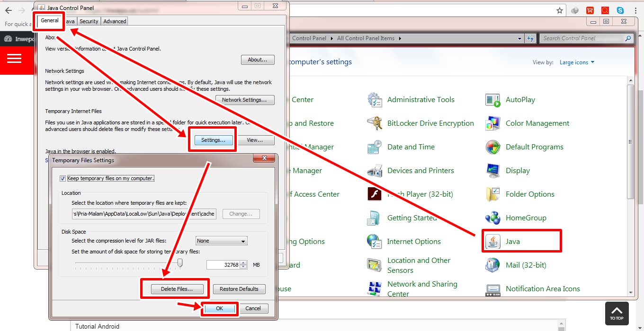Switch to the Advanced tab
644x331 pixels.
[115, 21]
